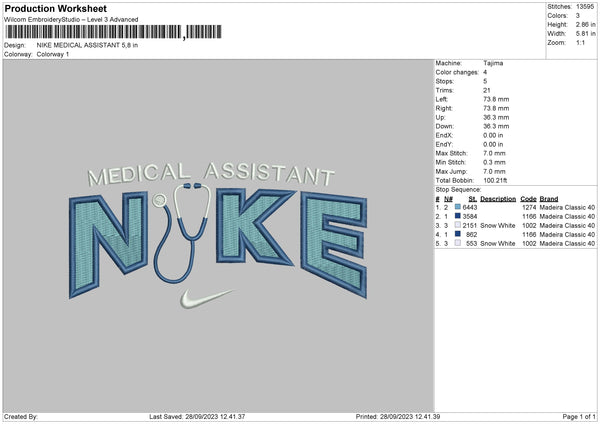Screen dimensions: 600x424
Task: Click the white swoosh in the design
Action: (x=206, y=298)
